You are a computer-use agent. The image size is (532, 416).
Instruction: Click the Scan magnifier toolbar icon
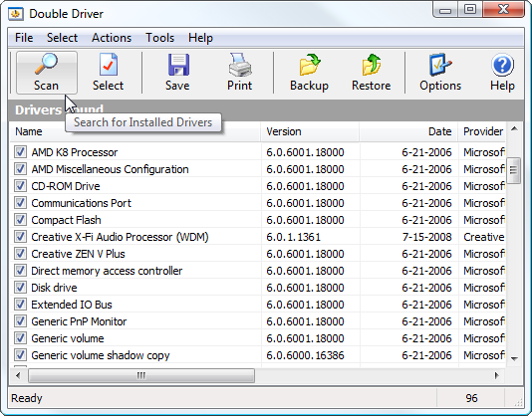[x=47, y=64]
